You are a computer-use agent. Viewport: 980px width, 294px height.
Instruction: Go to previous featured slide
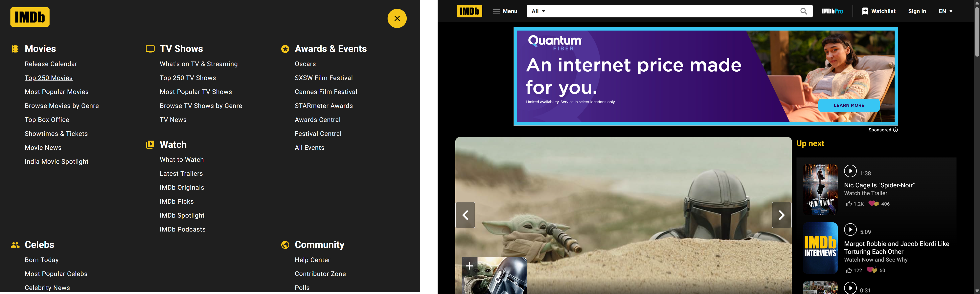coord(465,215)
